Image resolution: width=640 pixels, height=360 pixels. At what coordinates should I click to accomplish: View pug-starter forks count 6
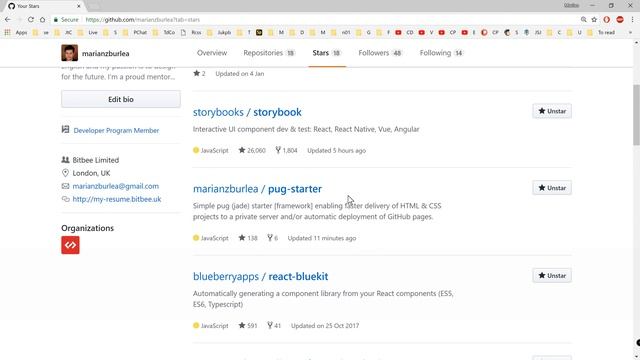click(272, 238)
